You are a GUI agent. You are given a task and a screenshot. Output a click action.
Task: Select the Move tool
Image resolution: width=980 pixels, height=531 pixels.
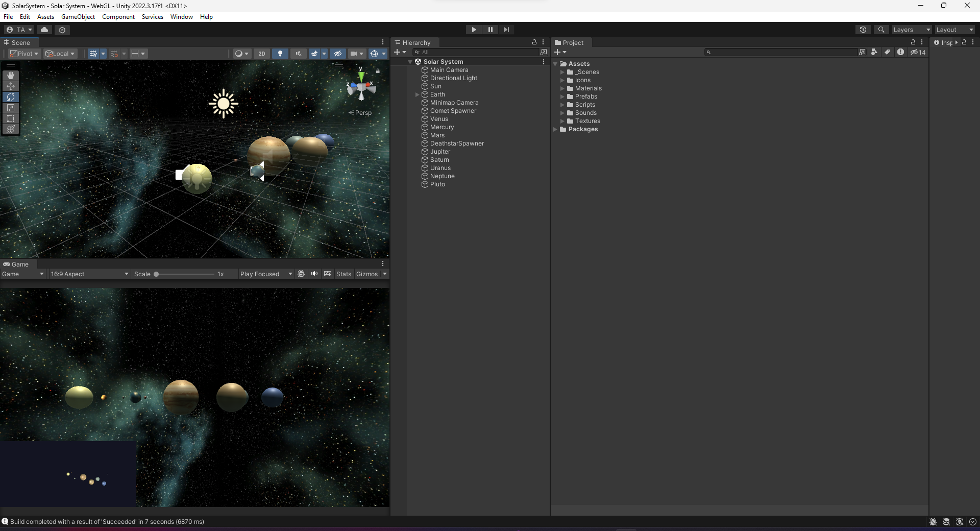click(11, 86)
